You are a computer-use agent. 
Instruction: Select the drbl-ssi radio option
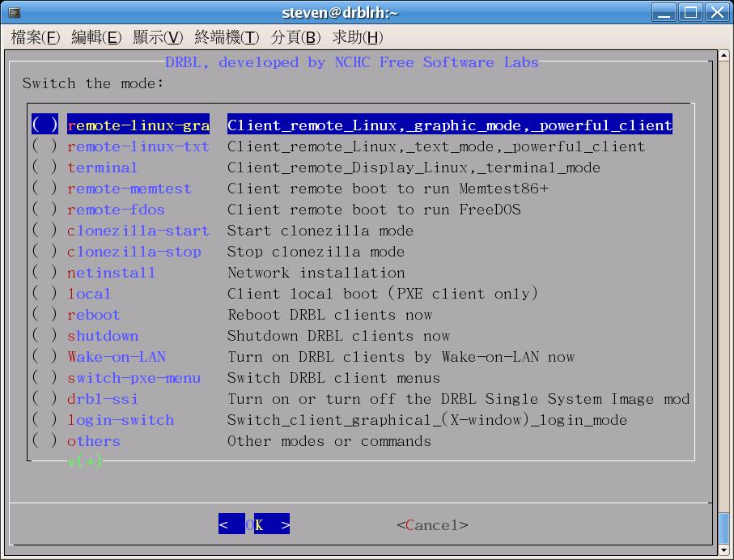(x=45, y=399)
